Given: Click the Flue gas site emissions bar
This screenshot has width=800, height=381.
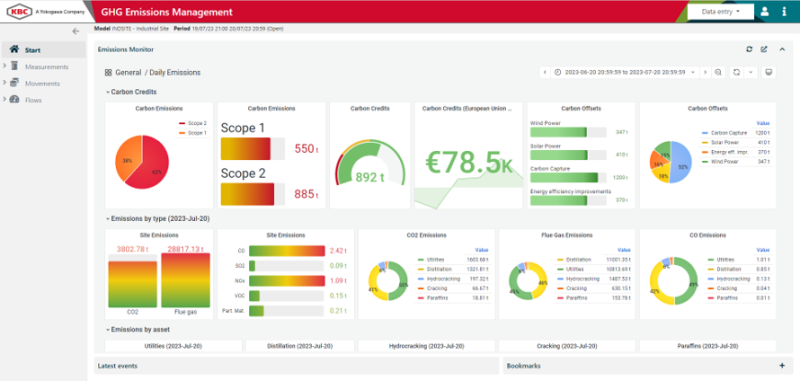Looking at the screenshot, I should [185, 280].
